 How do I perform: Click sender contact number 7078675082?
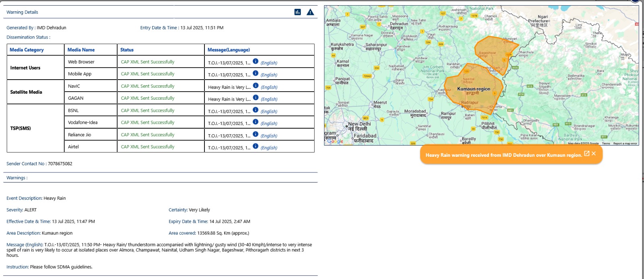60,164
